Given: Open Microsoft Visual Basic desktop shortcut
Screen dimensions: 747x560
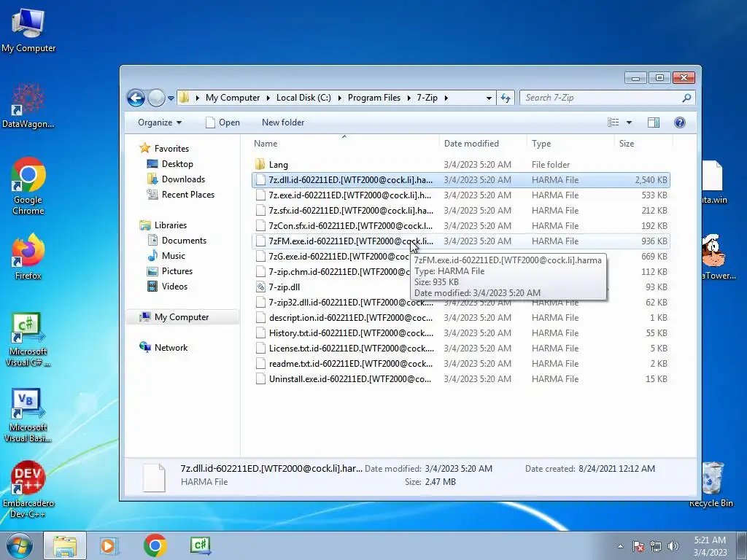Looking at the screenshot, I should tap(28, 416).
